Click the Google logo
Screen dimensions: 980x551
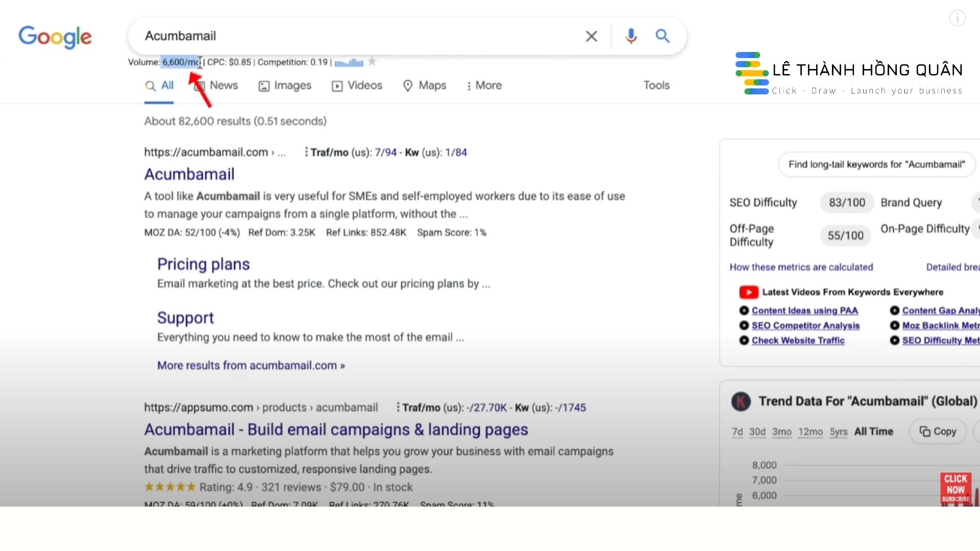[x=55, y=37]
